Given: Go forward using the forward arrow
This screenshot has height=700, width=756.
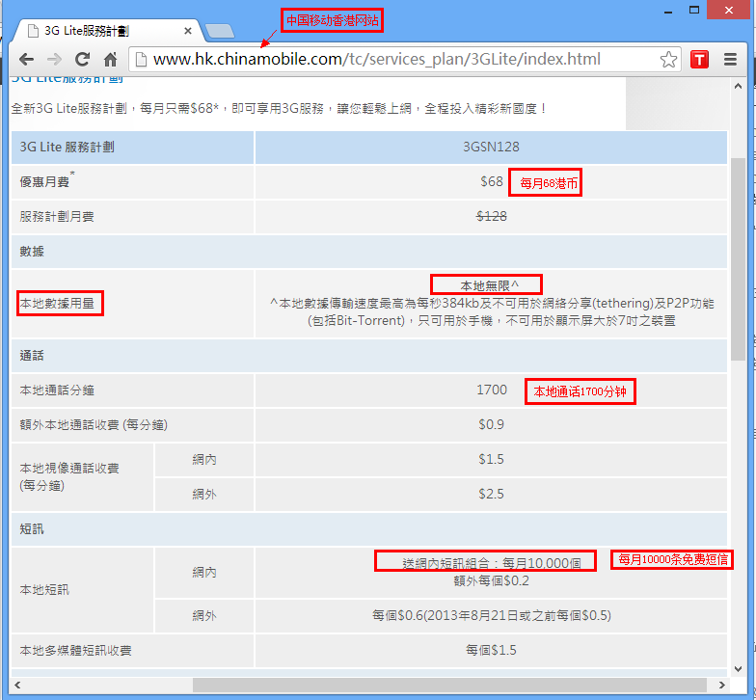Looking at the screenshot, I should tap(54, 60).
